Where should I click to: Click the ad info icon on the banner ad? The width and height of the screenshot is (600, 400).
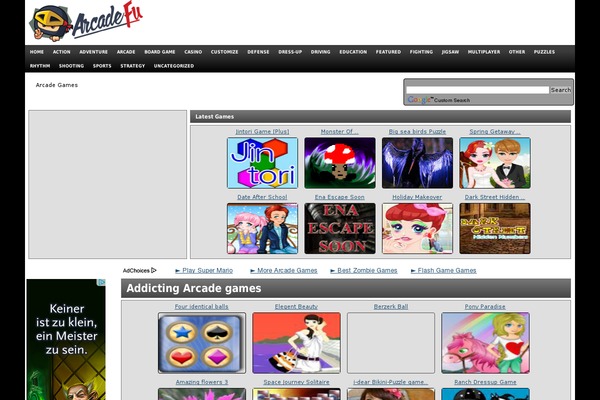click(102, 282)
